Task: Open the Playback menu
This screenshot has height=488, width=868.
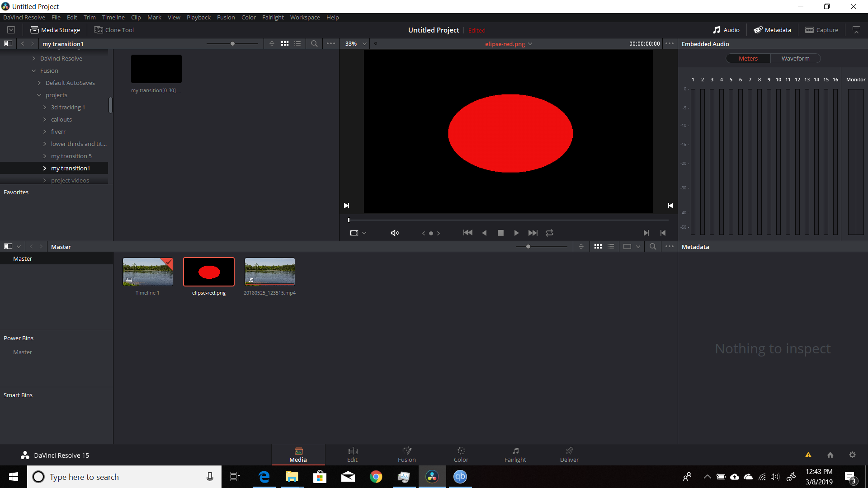Action: (x=198, y=17)
